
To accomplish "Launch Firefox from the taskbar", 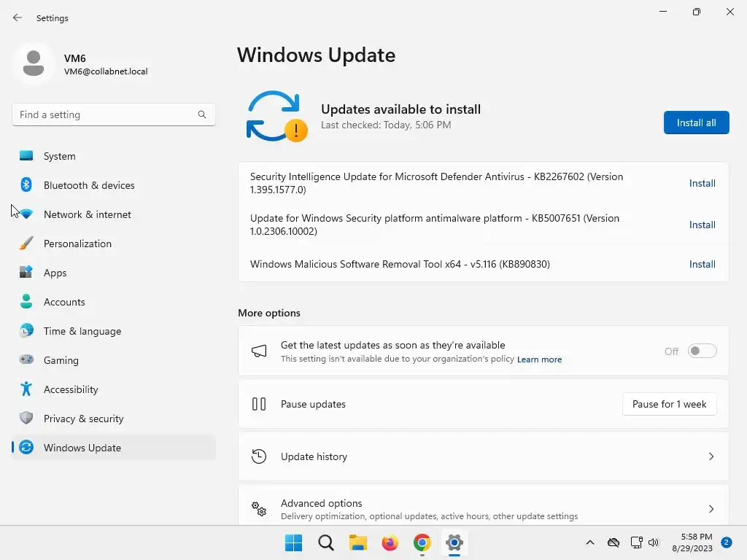I will coord(390,542).
